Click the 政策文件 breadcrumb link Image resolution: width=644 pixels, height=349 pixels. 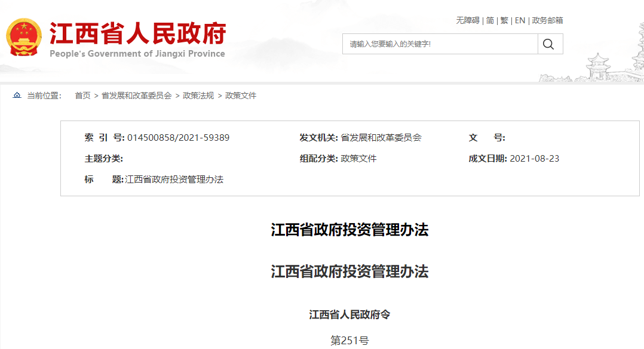(241, 95)
